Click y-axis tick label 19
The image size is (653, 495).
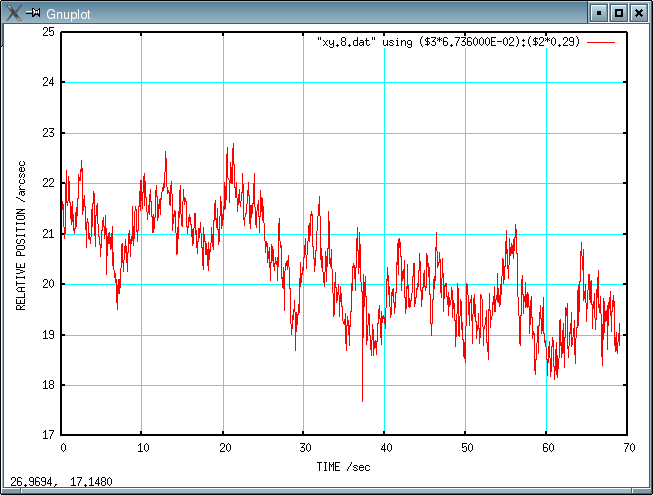click(48, 335)
